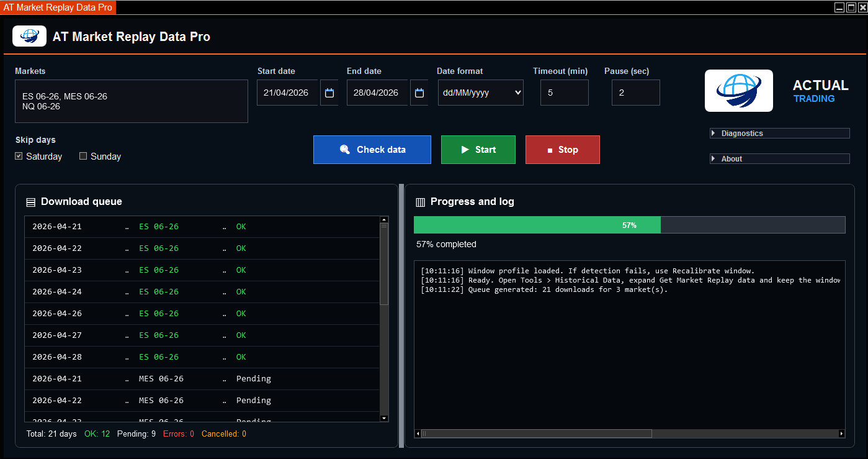Viewport: 868px width, 459px height.
Task: Click the End date field
Action: coord(377,93)
